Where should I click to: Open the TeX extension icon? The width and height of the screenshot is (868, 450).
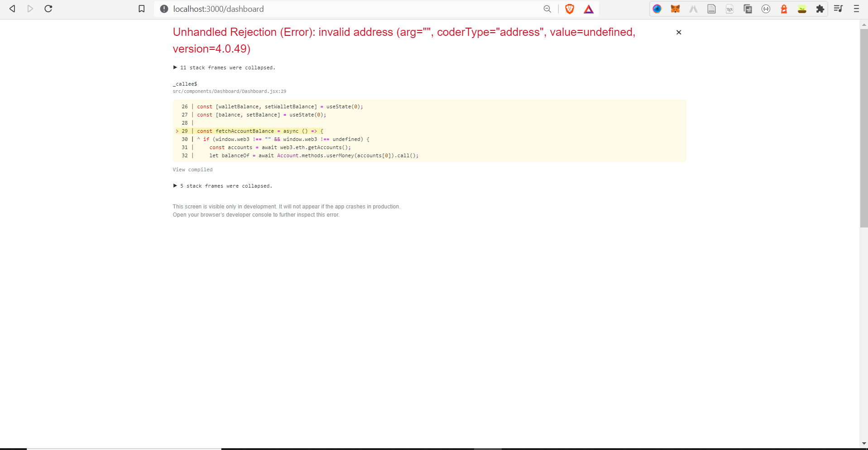[x=730, y=9]
